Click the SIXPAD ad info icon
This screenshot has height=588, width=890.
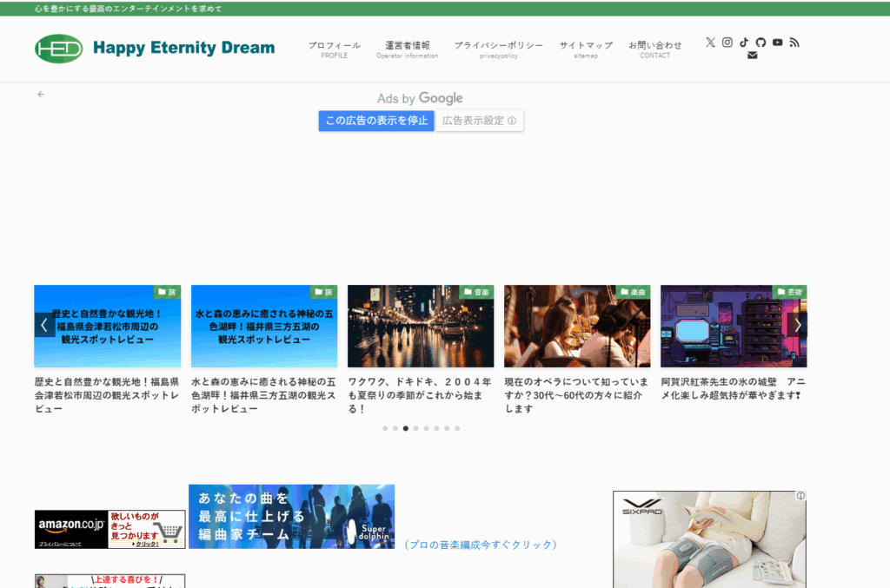click(x=800, y=496)
